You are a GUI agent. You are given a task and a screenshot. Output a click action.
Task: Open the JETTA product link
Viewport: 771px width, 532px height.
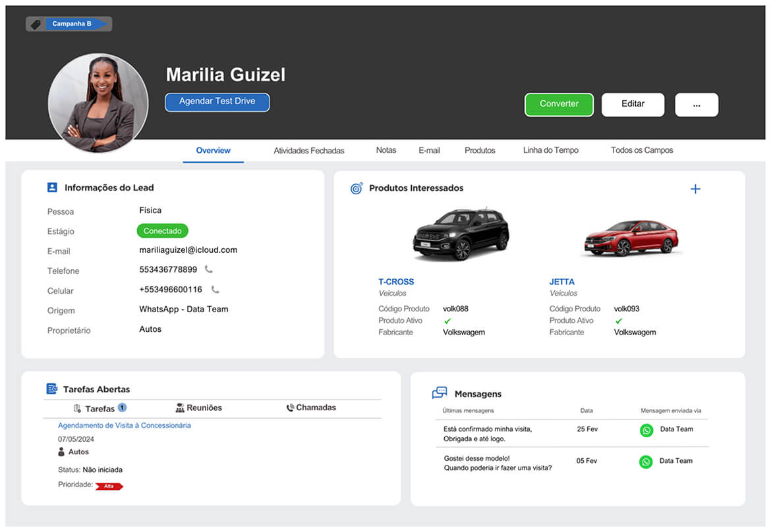coord(561,282)
